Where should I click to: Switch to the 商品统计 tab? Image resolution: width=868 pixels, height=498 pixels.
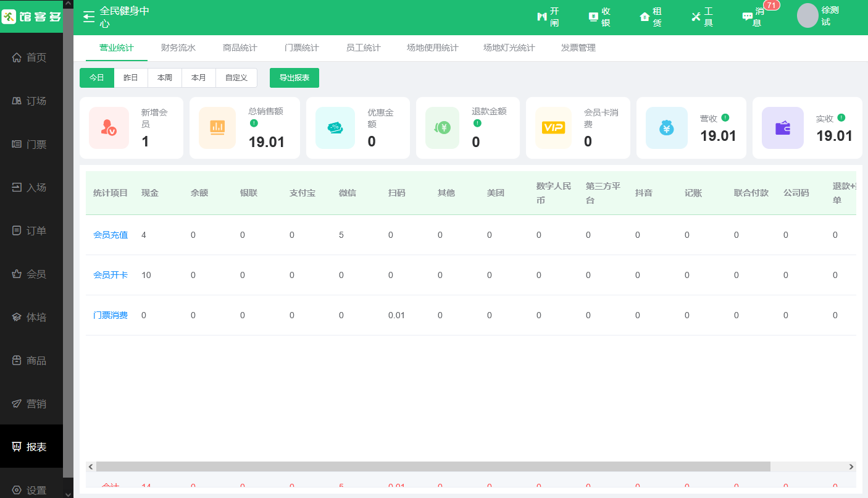[240, 48]
